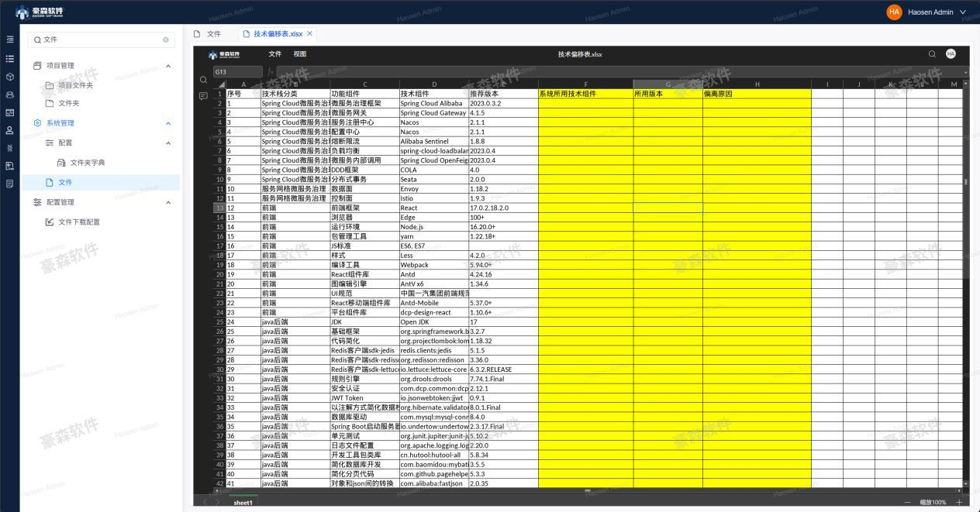Expand the formula bar with its arrow
This screenshot has height=512, width=980.
[965, 72]
